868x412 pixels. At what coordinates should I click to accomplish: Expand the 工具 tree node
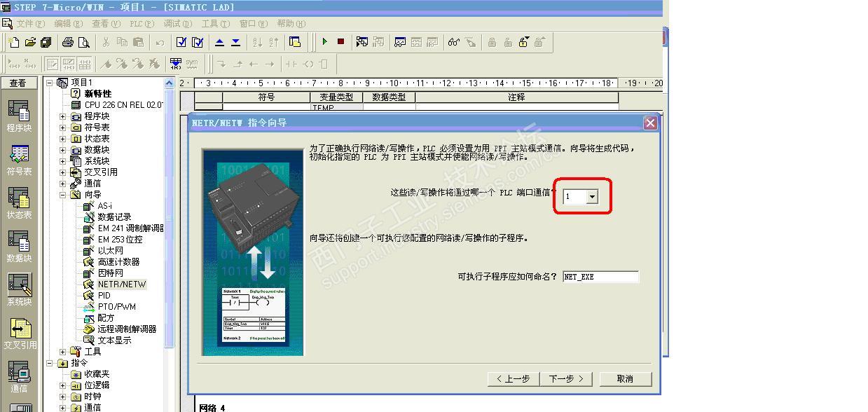click(x=62, y=352)
